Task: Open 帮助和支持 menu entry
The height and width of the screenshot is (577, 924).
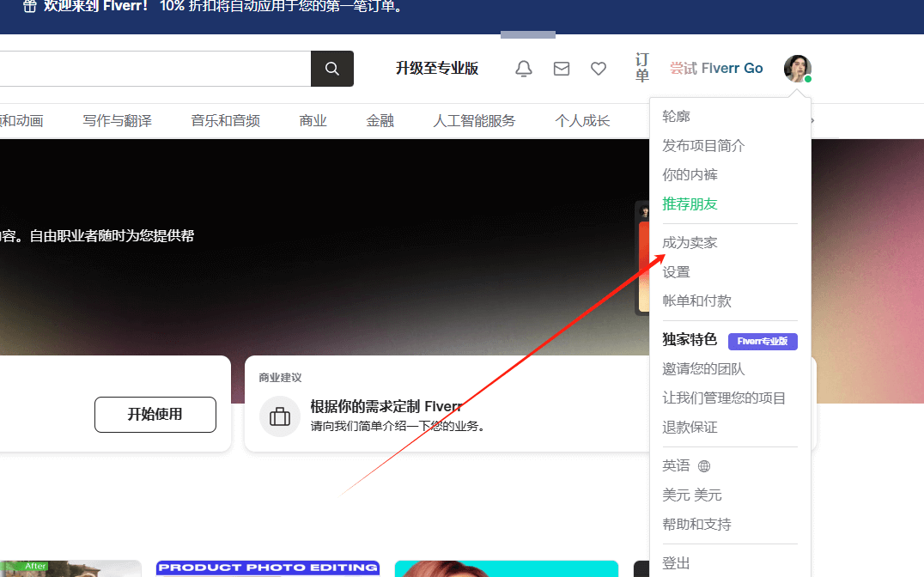Action: coord(696,525)
